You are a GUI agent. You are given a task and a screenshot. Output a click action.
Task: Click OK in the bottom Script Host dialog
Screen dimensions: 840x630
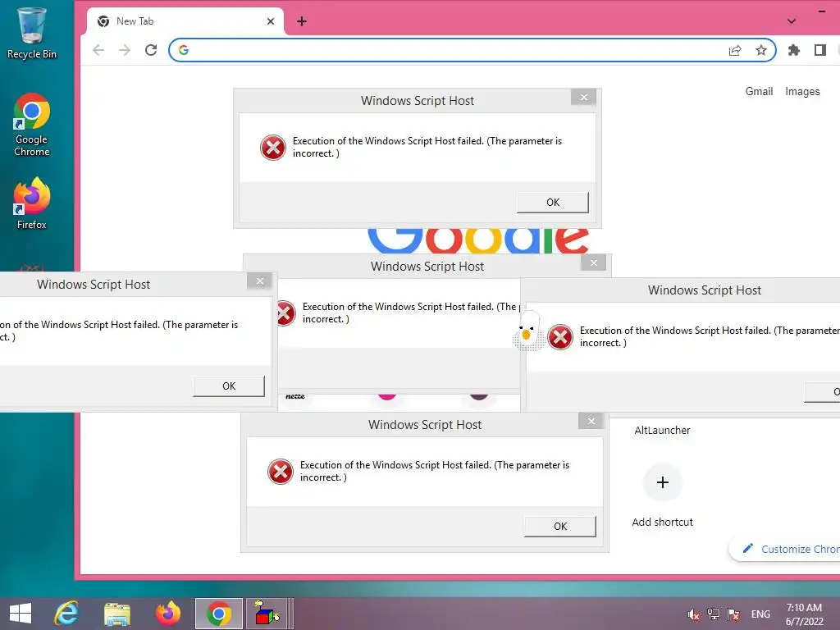click(559, 527)
